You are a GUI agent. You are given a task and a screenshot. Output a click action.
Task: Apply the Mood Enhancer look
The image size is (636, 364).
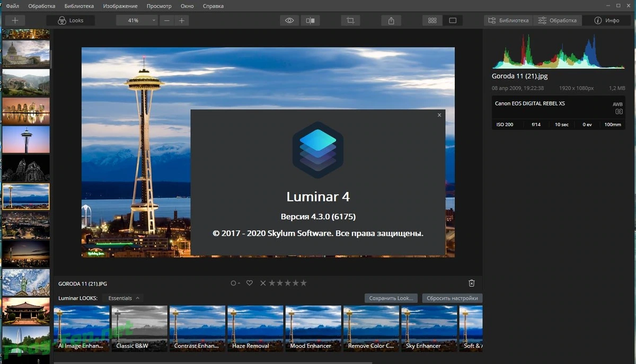point(313,329)
